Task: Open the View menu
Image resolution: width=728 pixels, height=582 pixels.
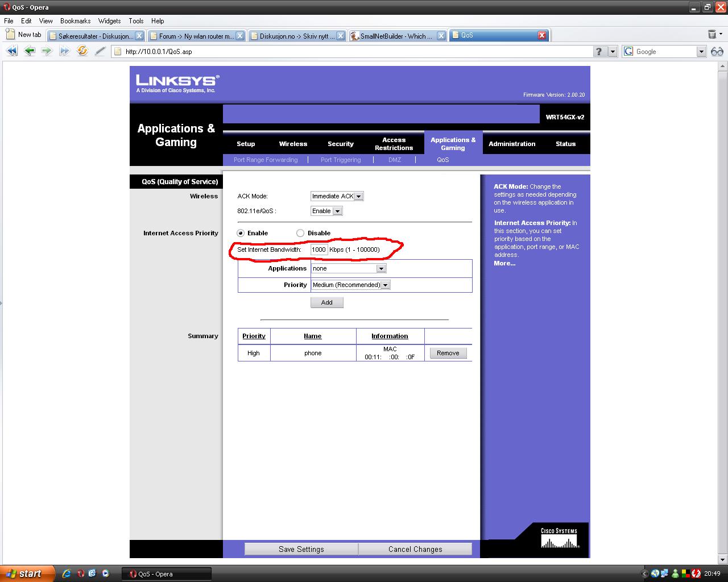Action: click(45, 21)
